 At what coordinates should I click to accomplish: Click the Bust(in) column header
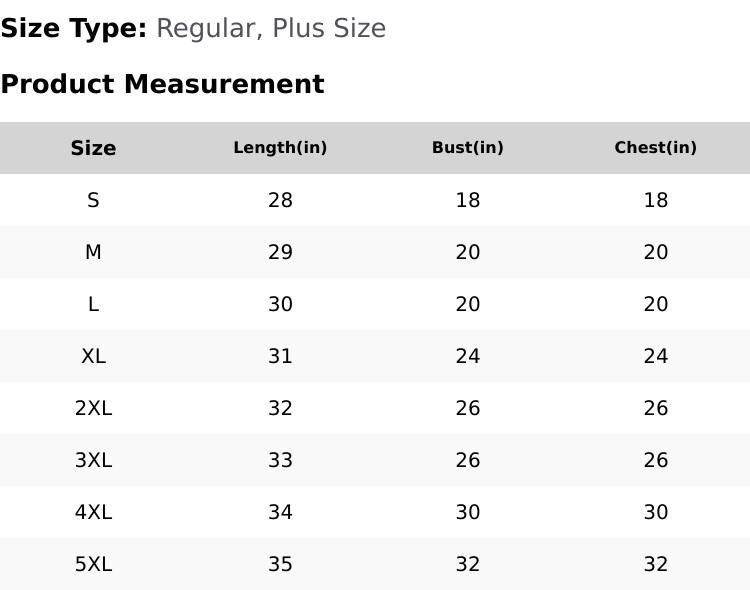tap(467, 148)
